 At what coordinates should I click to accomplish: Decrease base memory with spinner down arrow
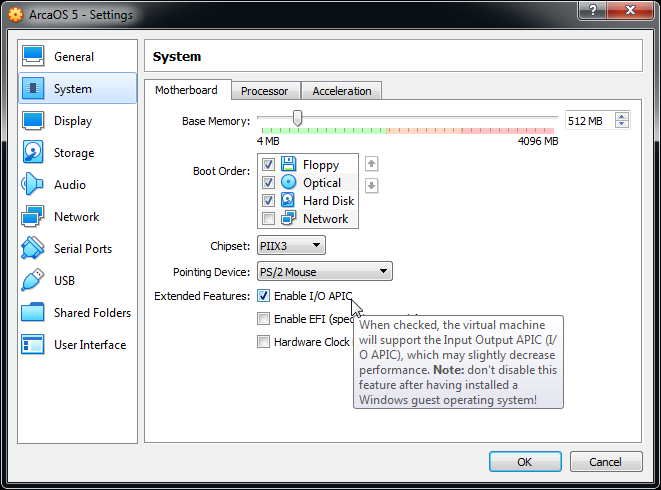click(622, 124)
